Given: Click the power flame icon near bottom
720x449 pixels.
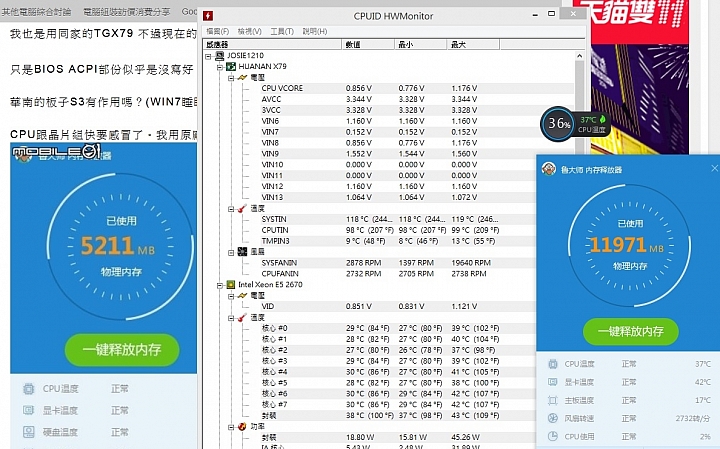Looking at the screenshot, I should 242,427.
